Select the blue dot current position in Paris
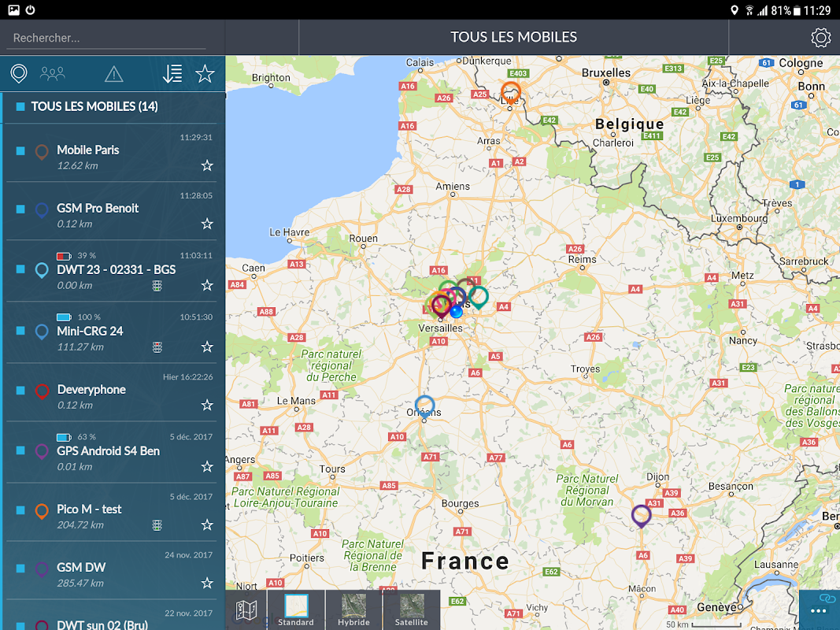The width and height of the screenshot is (840, 630). click(x=456, y=312)
